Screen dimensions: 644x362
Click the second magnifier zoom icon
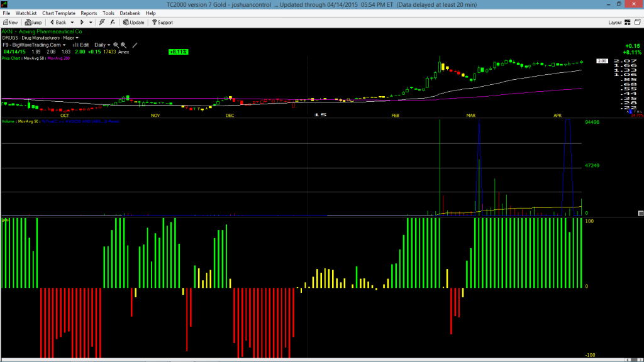124,45
